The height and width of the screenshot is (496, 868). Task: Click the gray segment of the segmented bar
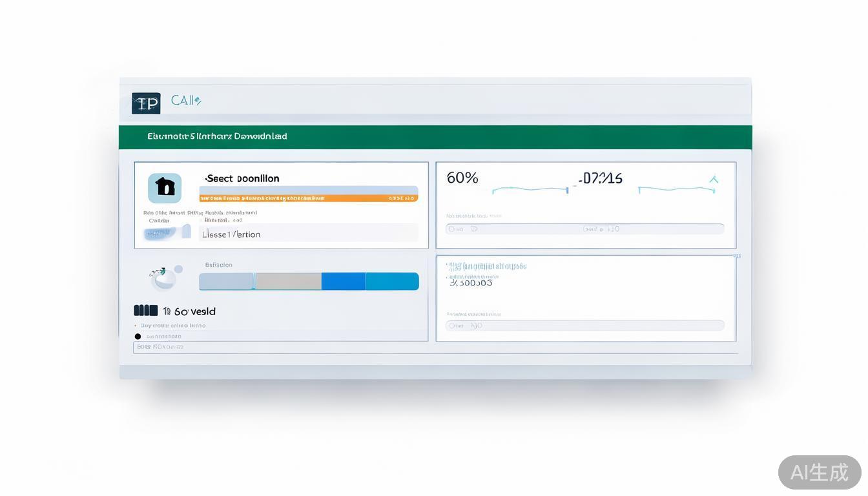[288, 282]
